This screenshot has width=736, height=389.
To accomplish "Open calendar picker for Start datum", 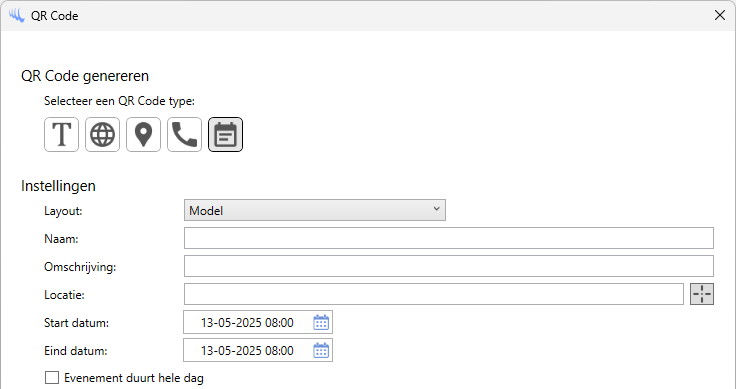I will [x=321, y=322].
